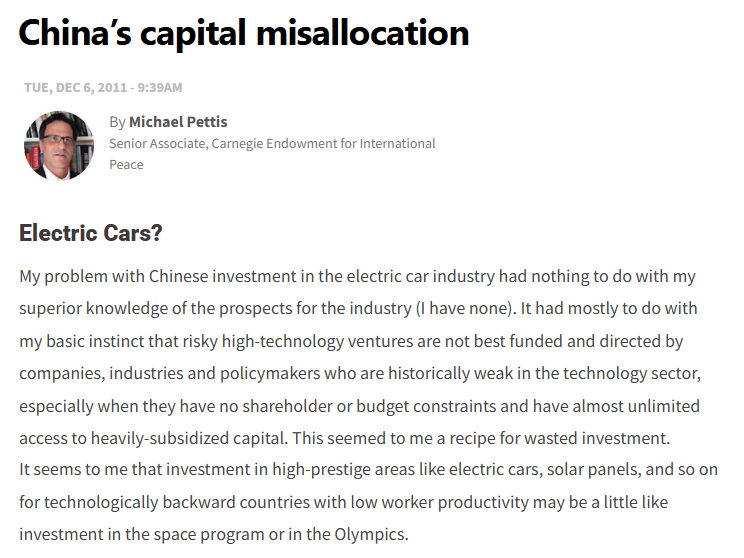744x558 pixels.
Task: Click the word "By" before the author name
Action: coord(117,122)
